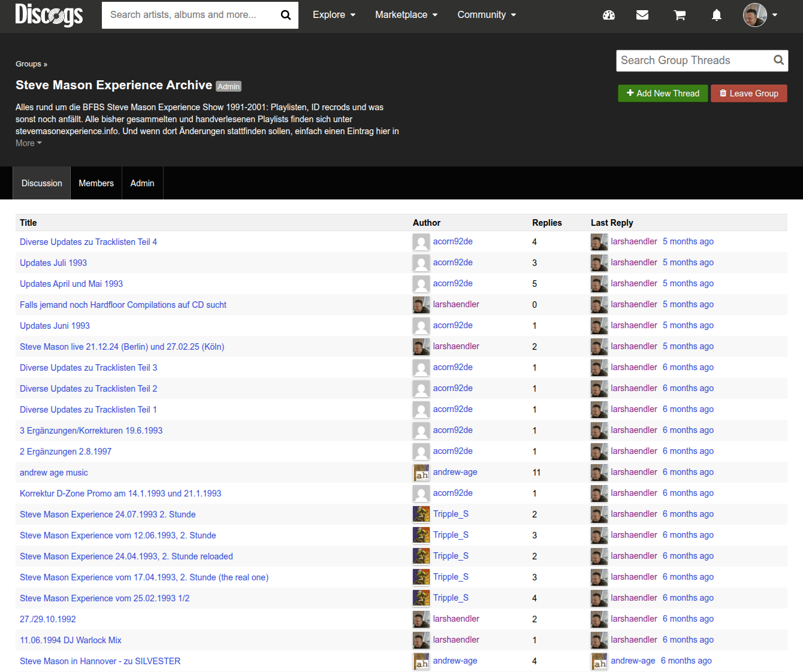Screen dimensions: 803x672
Task: Click the user profile avatar
Action: 755,15
